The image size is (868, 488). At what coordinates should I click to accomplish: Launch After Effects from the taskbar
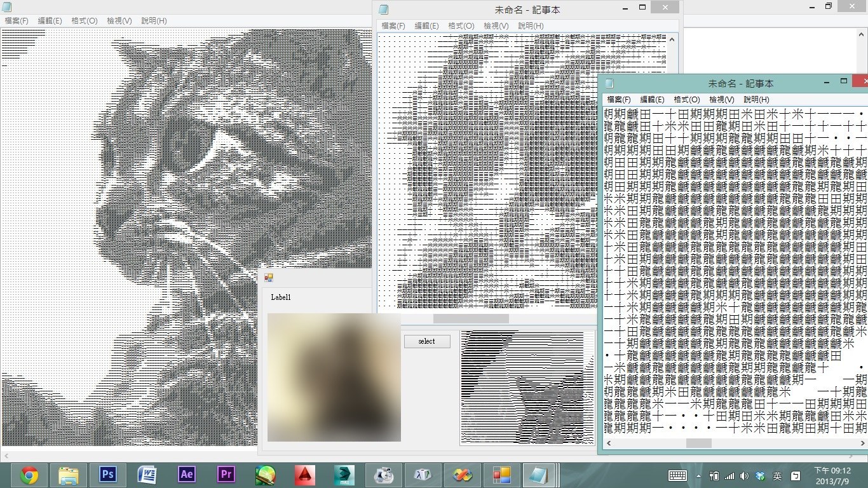pyautogui.click(x=187, y=475)
